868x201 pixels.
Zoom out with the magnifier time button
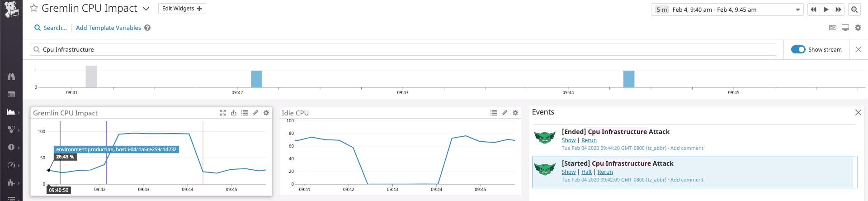(x=854, y=10)
